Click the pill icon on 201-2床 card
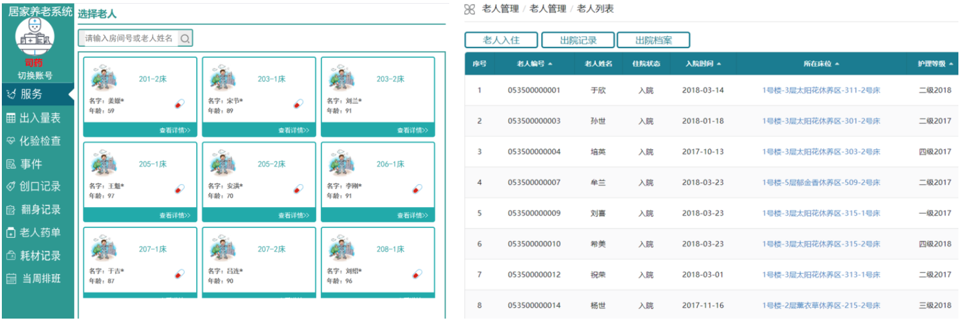Screen dimensions: 980x334 tap(180, 104)
